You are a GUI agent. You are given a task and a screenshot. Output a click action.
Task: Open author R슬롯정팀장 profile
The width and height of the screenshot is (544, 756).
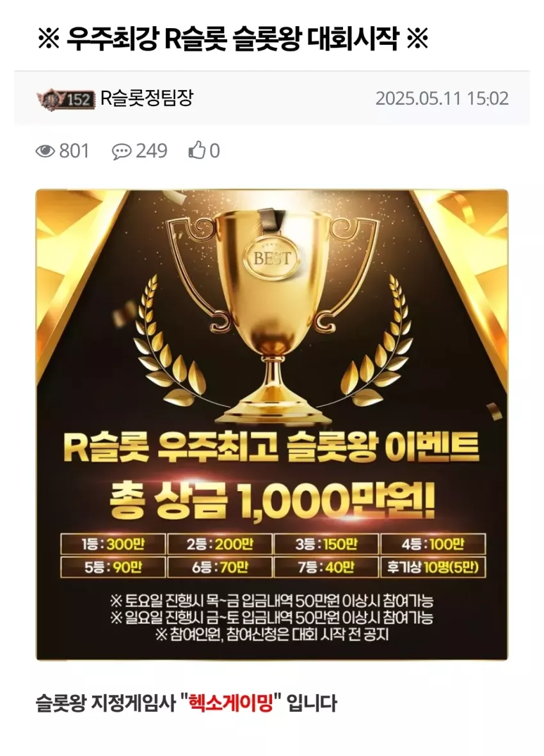(147, 98)
